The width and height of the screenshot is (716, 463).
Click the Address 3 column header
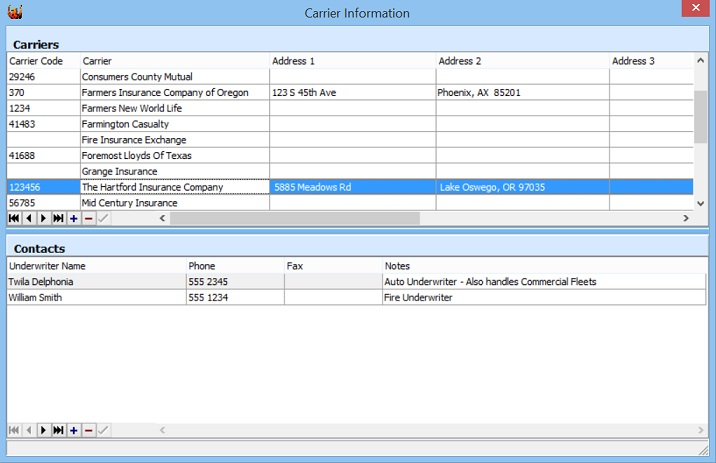coord(652,61)
